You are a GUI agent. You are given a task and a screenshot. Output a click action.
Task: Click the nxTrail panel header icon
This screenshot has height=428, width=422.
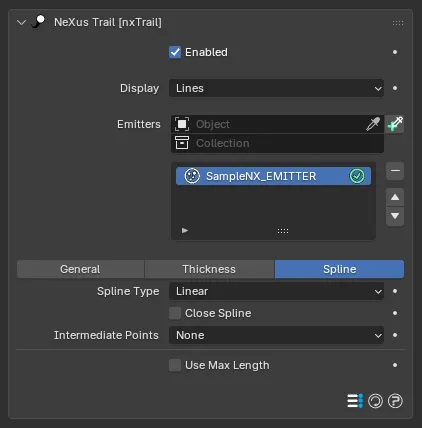click(x=39, y=22)
